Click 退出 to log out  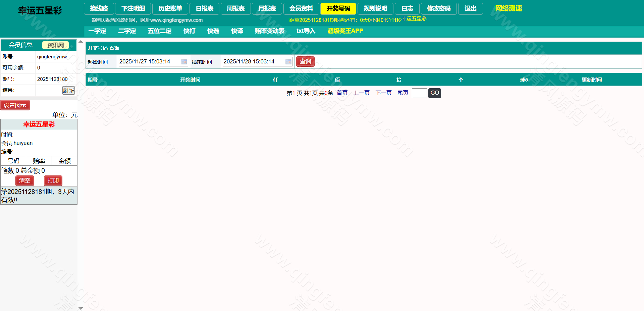point(470,9)
